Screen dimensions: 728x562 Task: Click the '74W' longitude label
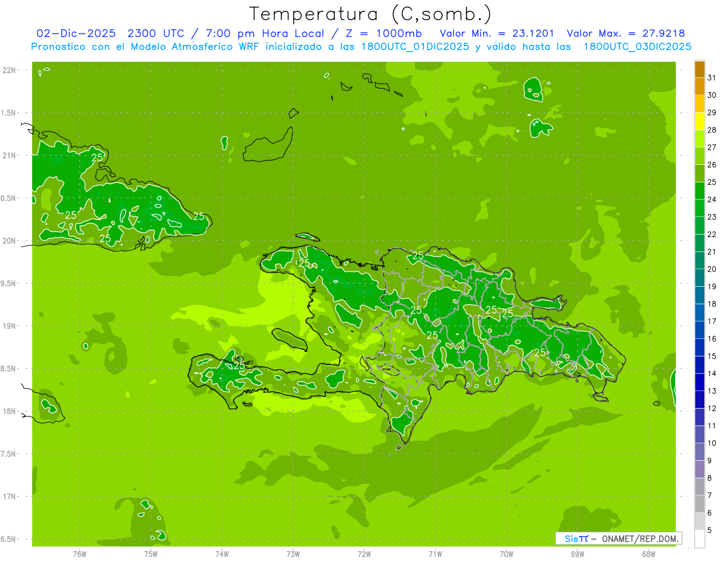(x=222, y=554)
